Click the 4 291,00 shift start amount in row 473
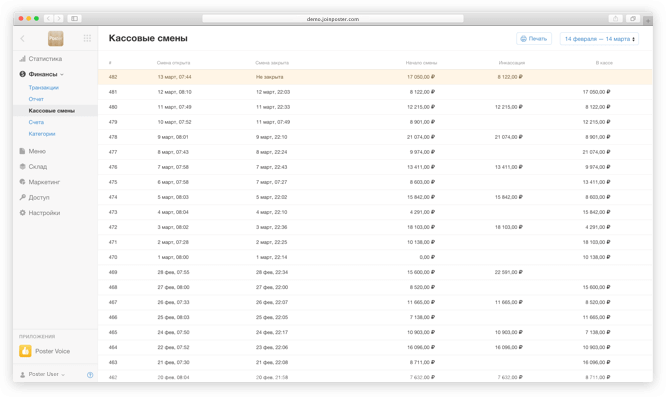This screenshot has width=666, height=397. (422, 212)
